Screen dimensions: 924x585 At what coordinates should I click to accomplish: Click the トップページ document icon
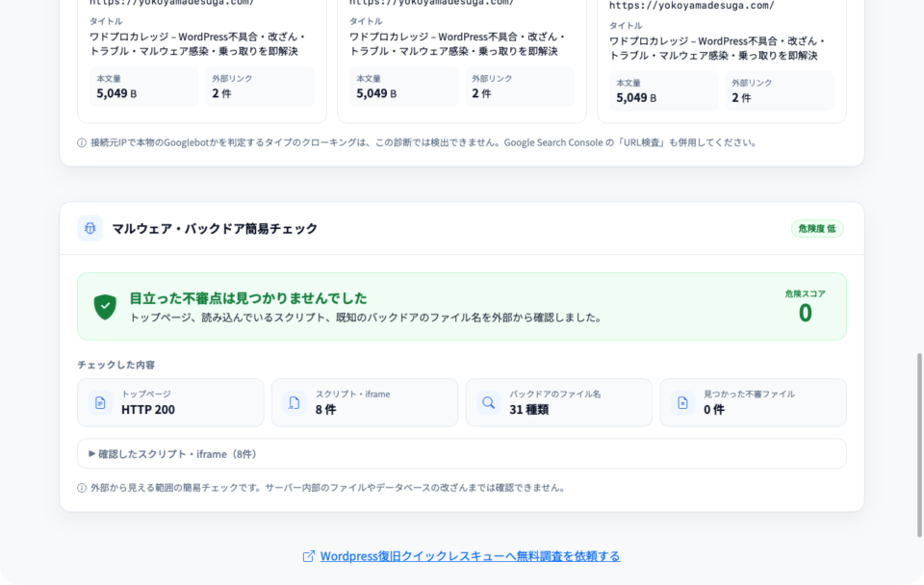[x=100, y=402]
